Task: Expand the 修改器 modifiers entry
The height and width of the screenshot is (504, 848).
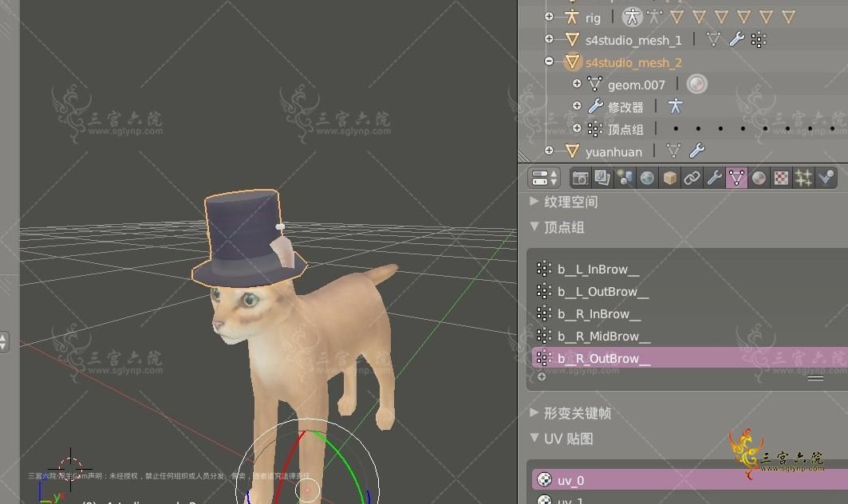Action: pyautogui.click(x=577, y=106)
